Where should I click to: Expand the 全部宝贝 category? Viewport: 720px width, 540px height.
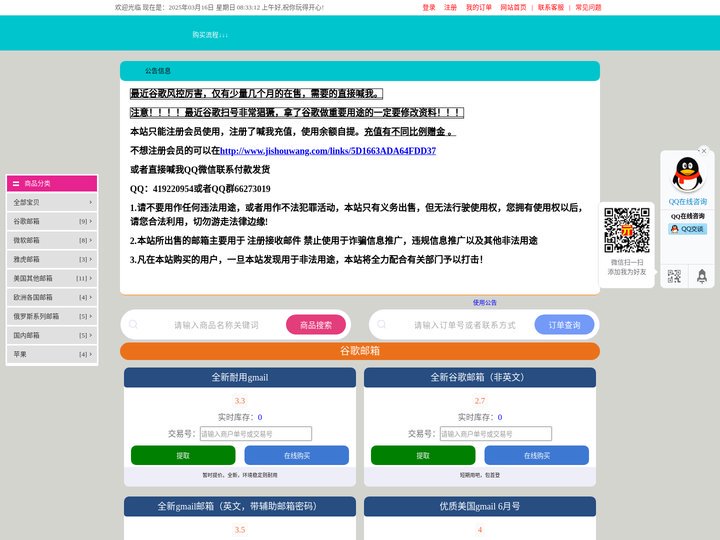(52, 202)
